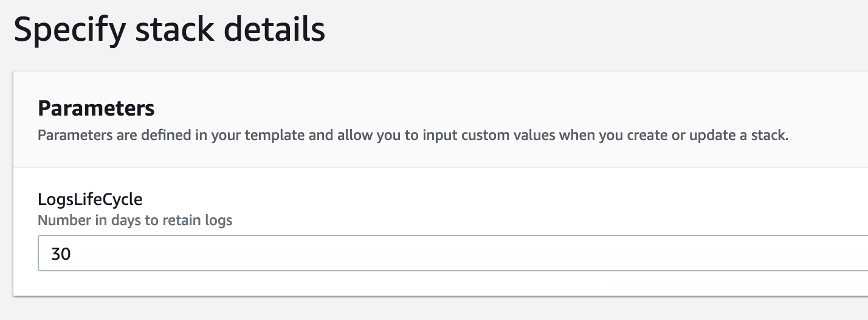The height and width of the screenshot is (320, 868).
Task: Click the word 'logs' in the field hint
Action: tap(217, 220)
